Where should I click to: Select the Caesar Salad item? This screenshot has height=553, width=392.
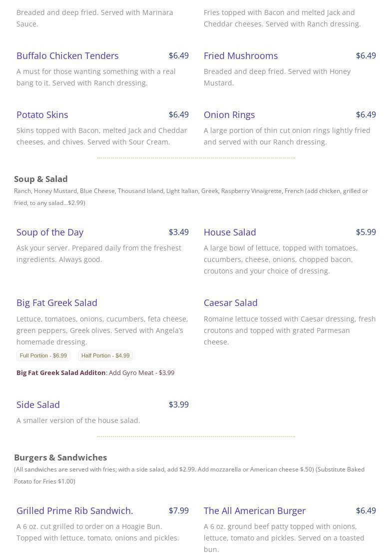point(231,302)
